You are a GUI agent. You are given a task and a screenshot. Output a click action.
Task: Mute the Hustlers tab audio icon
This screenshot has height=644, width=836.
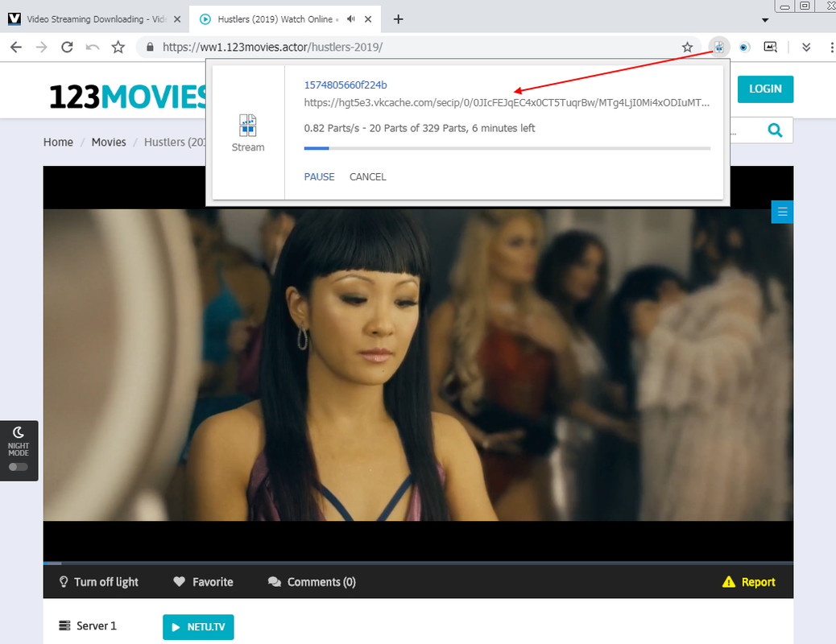[x=351, y=19]
